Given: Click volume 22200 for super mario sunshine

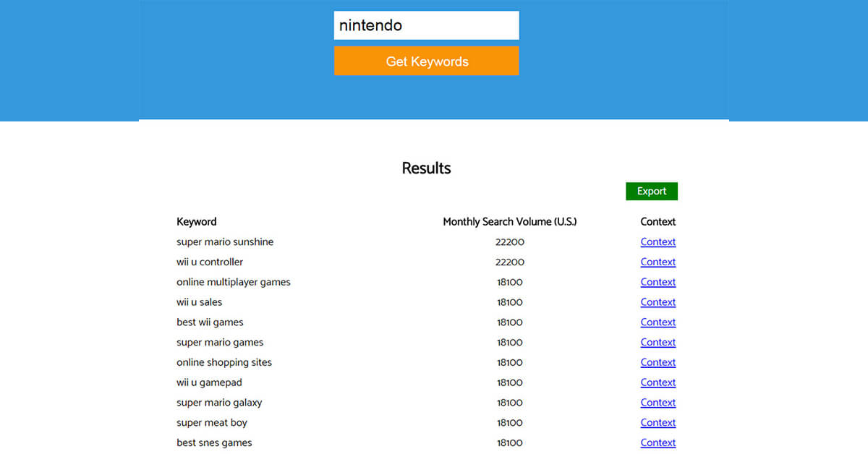Looking at the screenshot, I should tap(510, 242).
